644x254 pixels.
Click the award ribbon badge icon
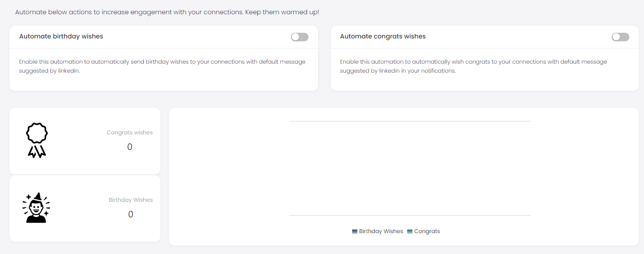(37, 140)
